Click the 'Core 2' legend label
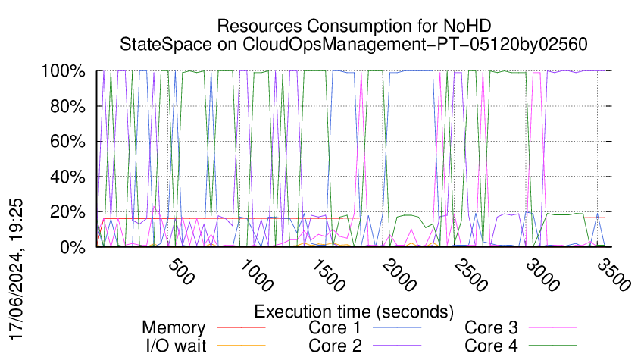 [x=335, y=346]
